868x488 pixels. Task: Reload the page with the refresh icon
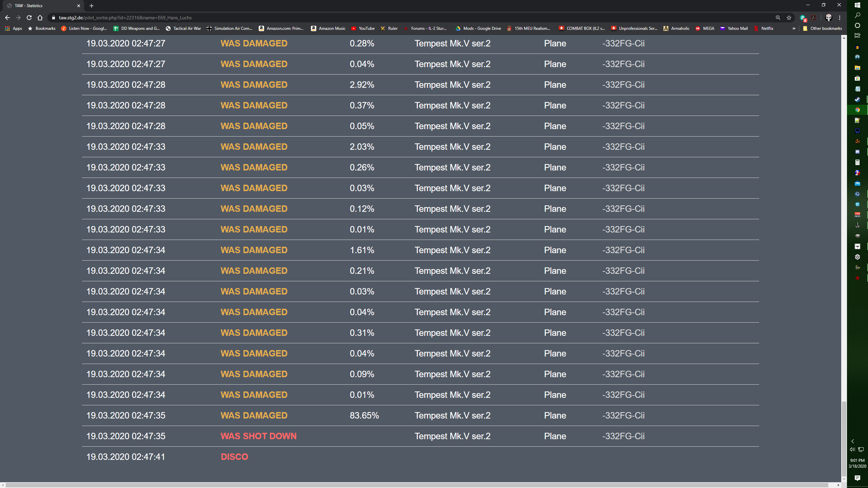click(x=29, y=18)
